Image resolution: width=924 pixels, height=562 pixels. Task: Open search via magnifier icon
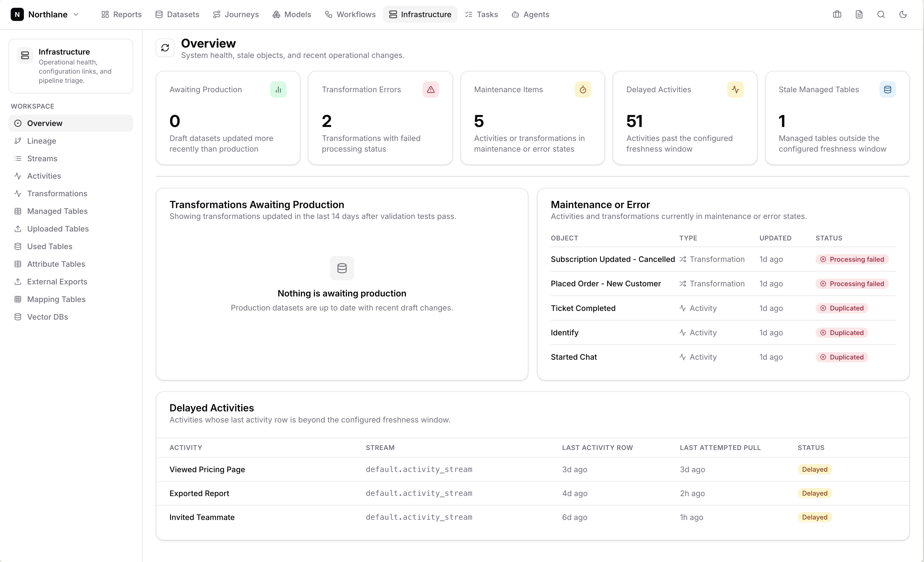coord(881,14)
